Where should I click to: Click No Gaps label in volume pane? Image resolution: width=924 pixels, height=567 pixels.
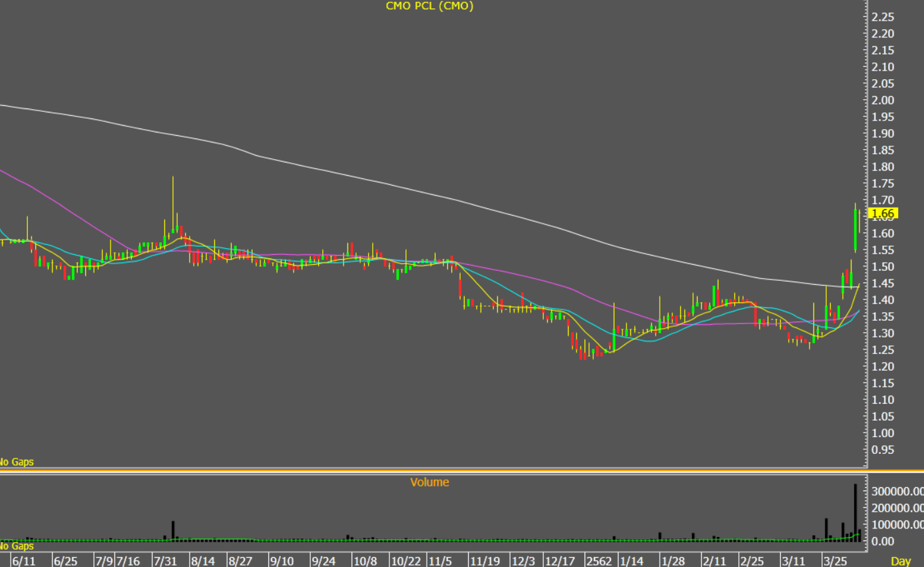click(16, 546)
